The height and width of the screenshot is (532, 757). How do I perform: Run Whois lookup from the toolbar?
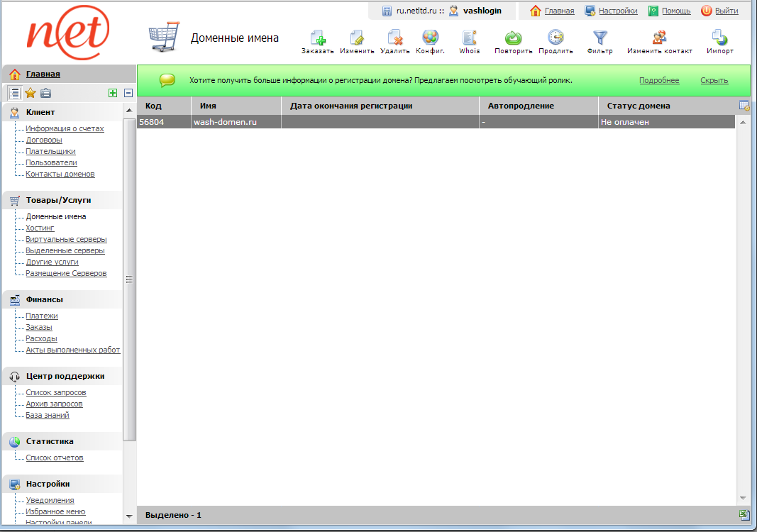tap(469, 38)
